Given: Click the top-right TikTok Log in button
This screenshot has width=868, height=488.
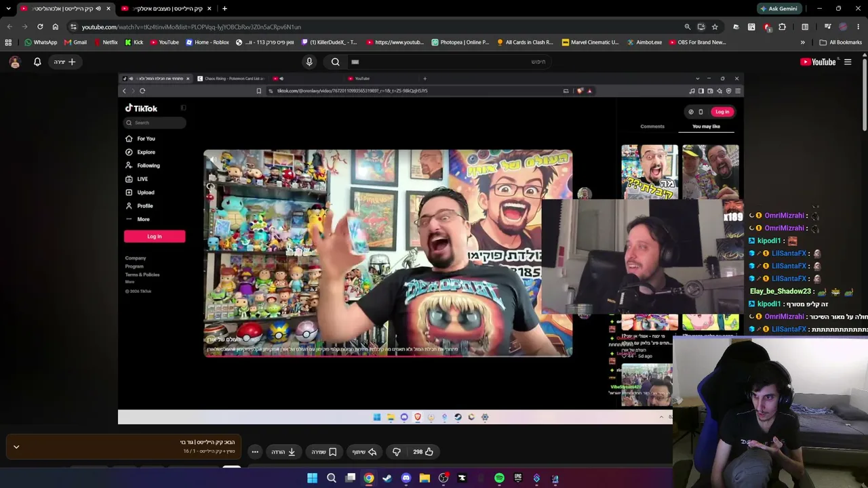Looking at the screenshot, I should coord(722,112).
